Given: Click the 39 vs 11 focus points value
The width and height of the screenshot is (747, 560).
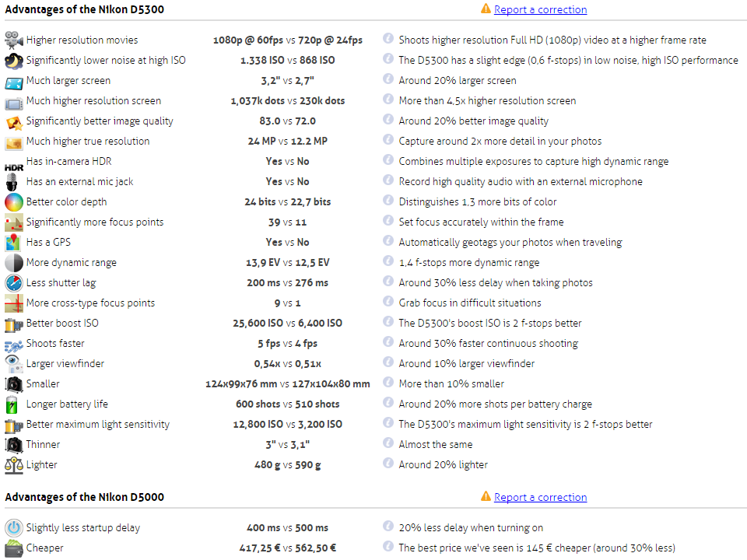Looking at the screenshot, I should [x=288, y=222].
